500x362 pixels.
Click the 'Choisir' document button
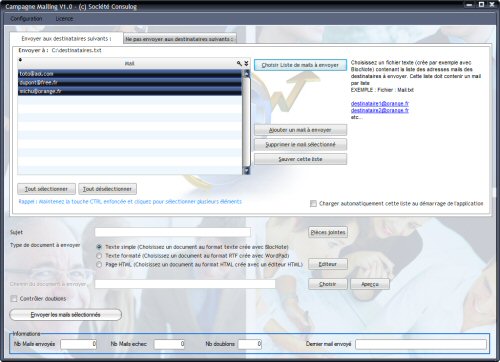[328, 284]
